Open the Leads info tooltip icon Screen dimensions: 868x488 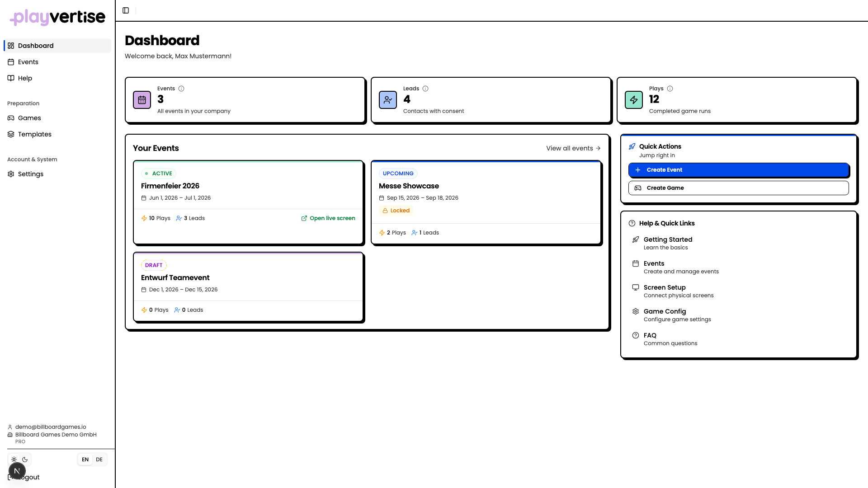tap(425, 89)
